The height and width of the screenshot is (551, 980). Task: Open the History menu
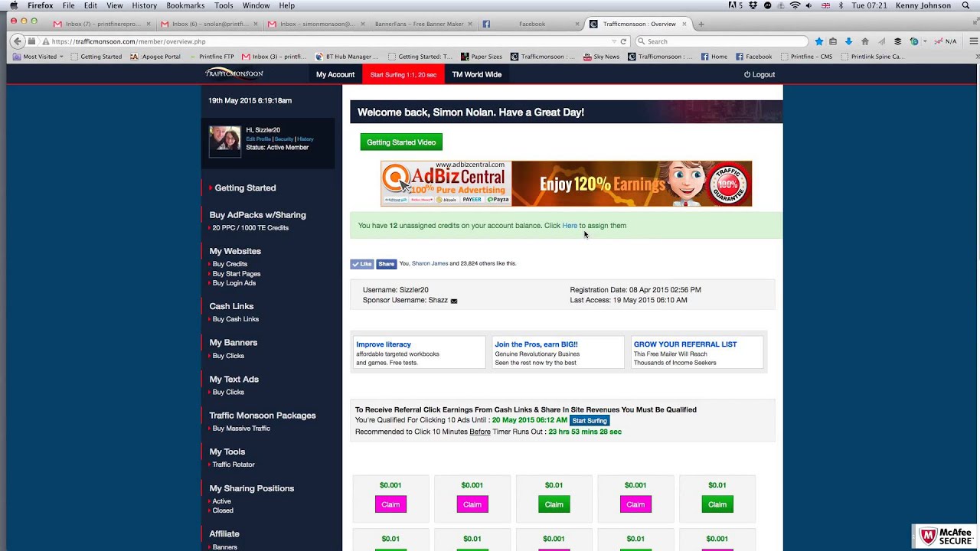tap(144, 5)
